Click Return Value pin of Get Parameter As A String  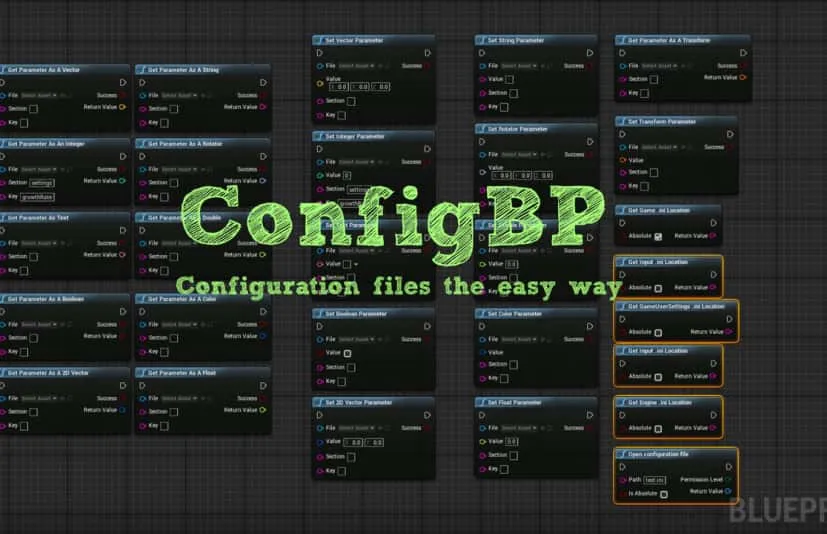(x=263, y=107)
